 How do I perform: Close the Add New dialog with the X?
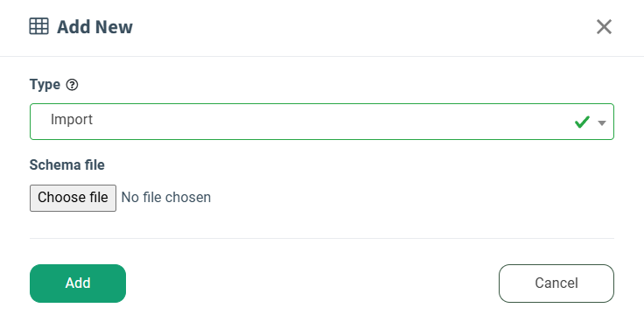[x=604, y=27]
